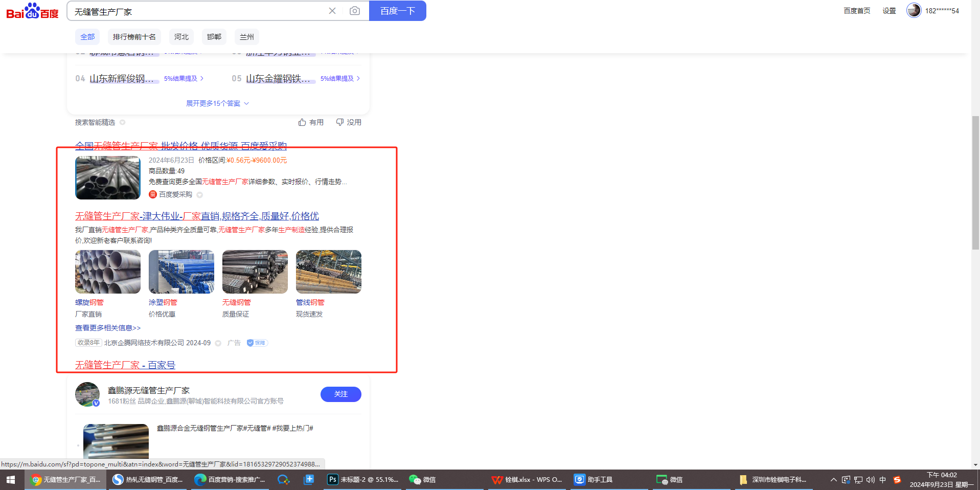
Task: Open the 百度爱采购 result thumbnail of steel pipes
Action: (108, 177)
